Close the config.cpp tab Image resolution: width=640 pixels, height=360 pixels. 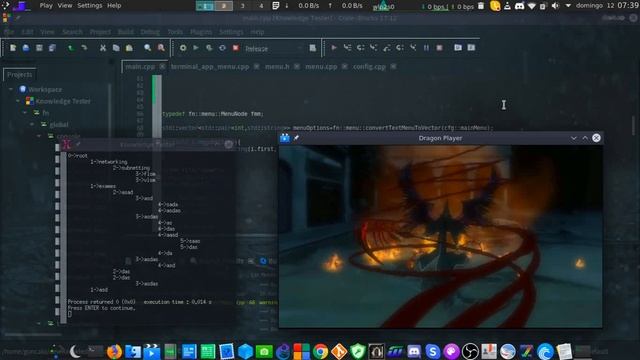pos(393,66)
